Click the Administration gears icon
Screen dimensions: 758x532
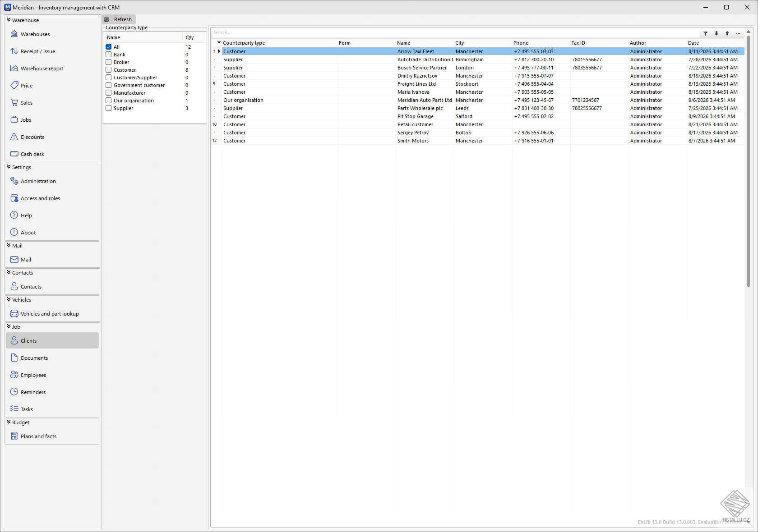pos(14,181)
